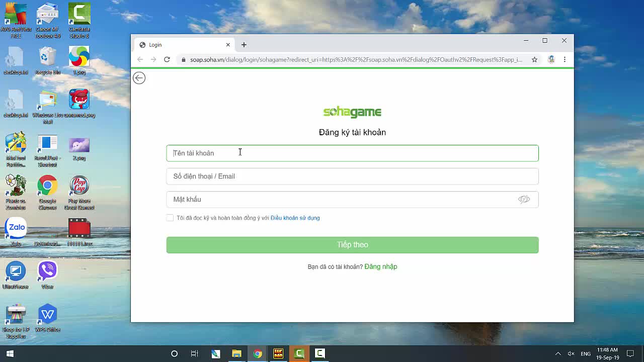Click the lock icon in the address bar

[184, 59]
